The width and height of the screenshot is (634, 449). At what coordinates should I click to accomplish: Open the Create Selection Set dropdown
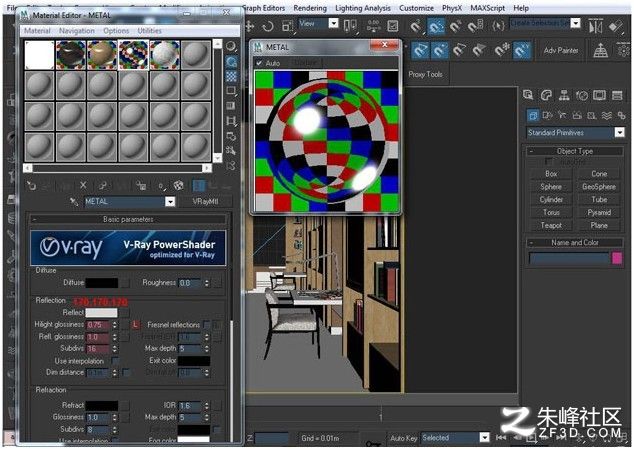[575, 23]
